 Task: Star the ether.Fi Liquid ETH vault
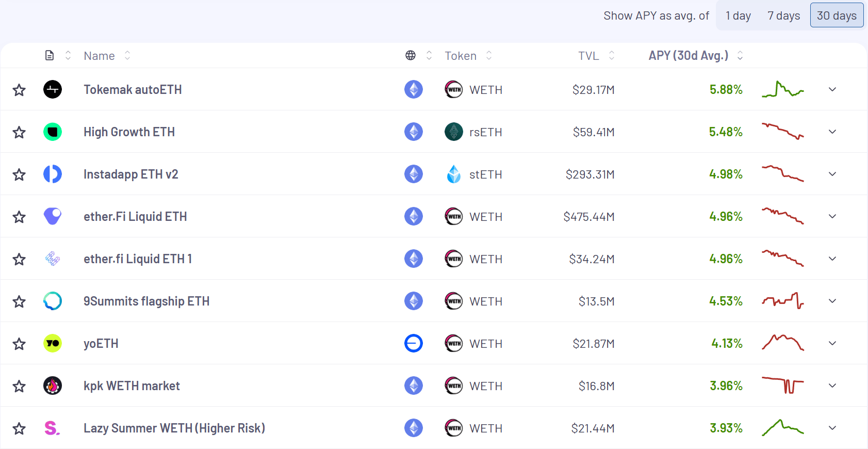coord(19,217)
